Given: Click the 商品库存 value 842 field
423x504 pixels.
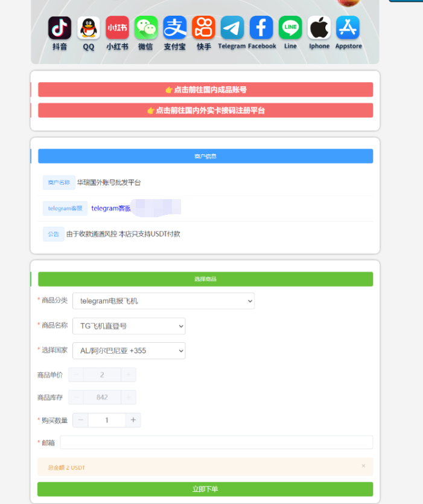Looking at the screenshot, I should 102,397.
